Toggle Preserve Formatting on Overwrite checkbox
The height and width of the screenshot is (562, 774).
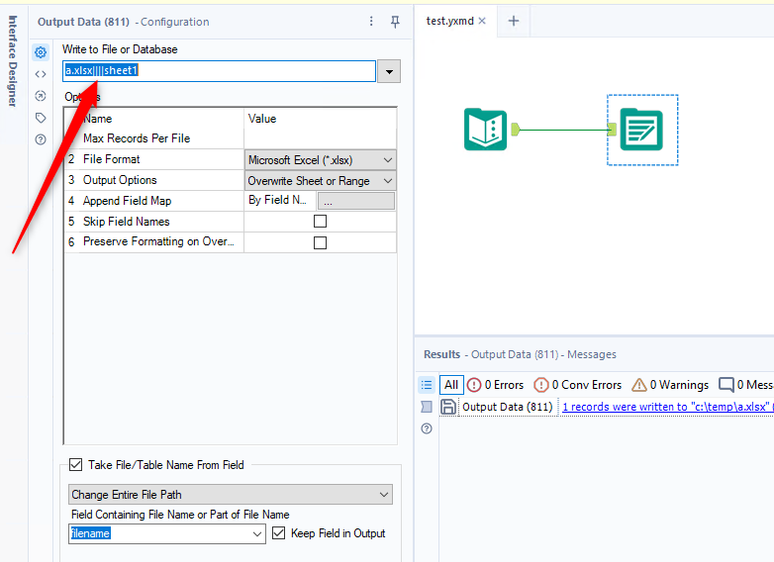(x=320, y=242)
